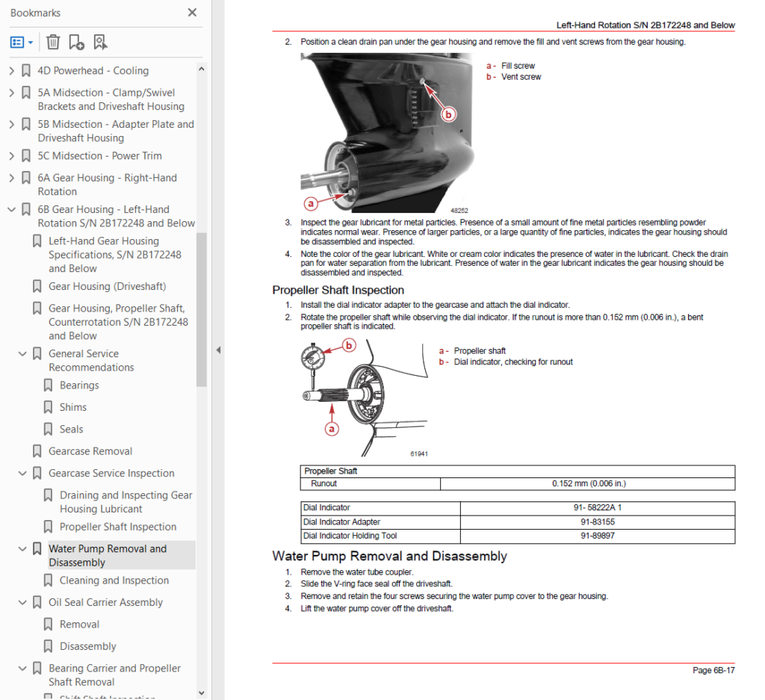This screenshot has height=700, width=765.
Task: Click the dial indicator runout diagram
Action: [365, 398]
